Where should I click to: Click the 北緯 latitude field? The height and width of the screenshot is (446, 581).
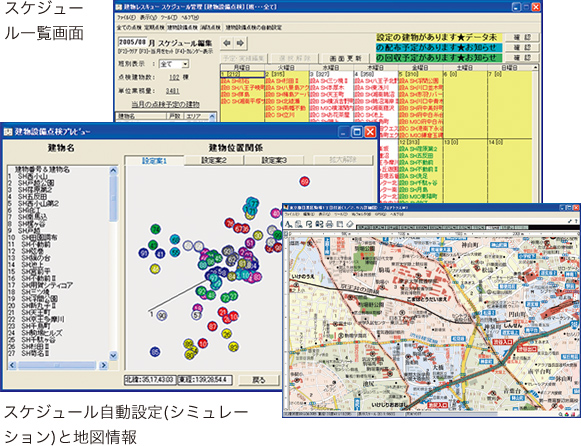click(150, 380)
